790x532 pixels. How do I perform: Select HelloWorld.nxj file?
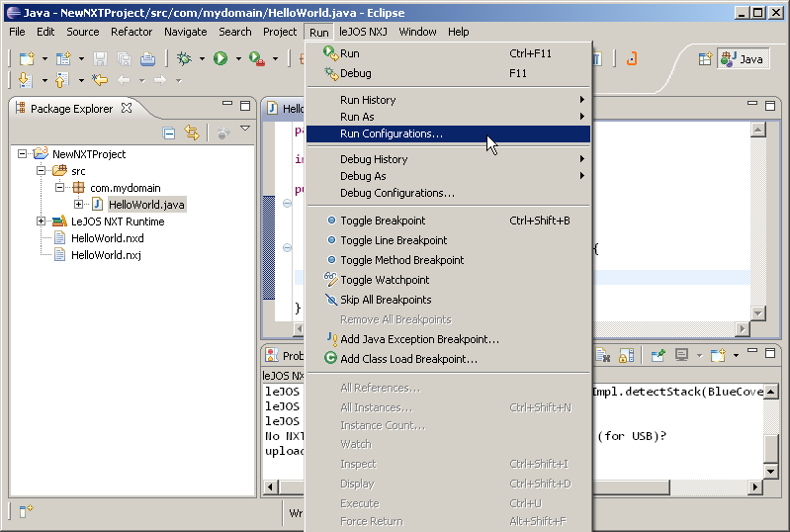tap(106, 255)
